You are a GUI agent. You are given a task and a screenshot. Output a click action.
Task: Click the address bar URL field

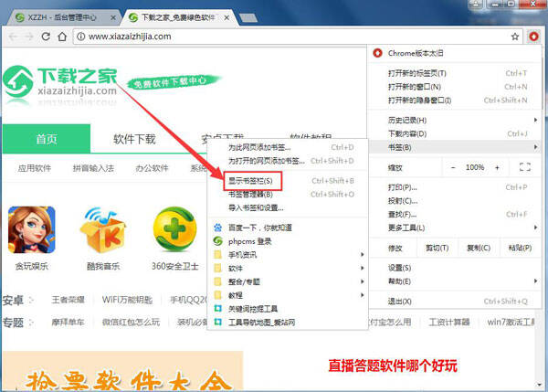coord(297,37)
